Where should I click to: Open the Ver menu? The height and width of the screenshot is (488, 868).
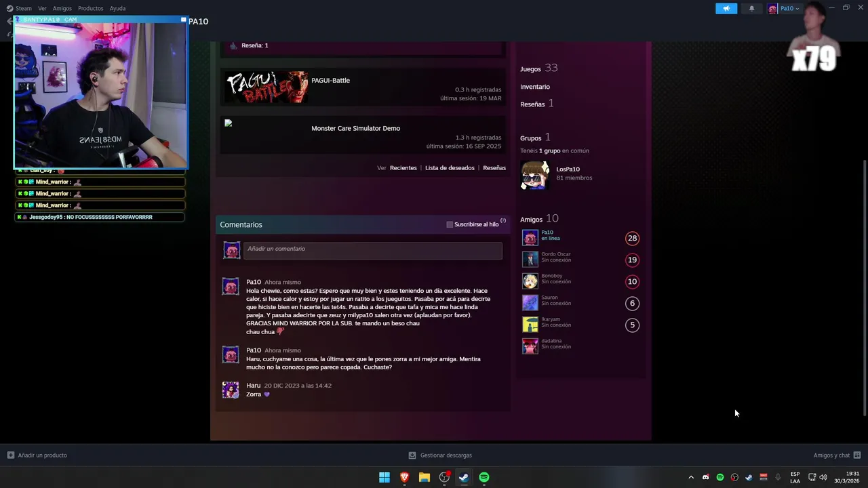(42, 8)
